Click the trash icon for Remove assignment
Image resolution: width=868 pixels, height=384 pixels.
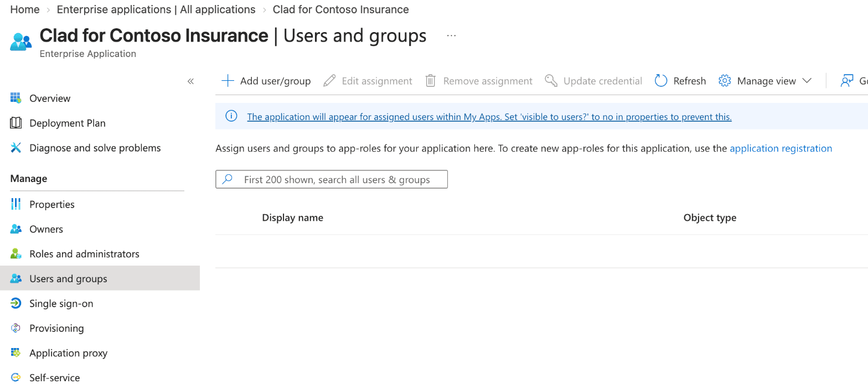431,81
